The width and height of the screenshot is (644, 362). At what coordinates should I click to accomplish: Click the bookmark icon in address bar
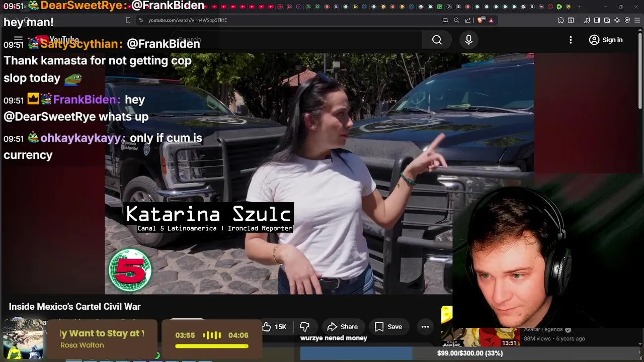(x=128, y=20)
